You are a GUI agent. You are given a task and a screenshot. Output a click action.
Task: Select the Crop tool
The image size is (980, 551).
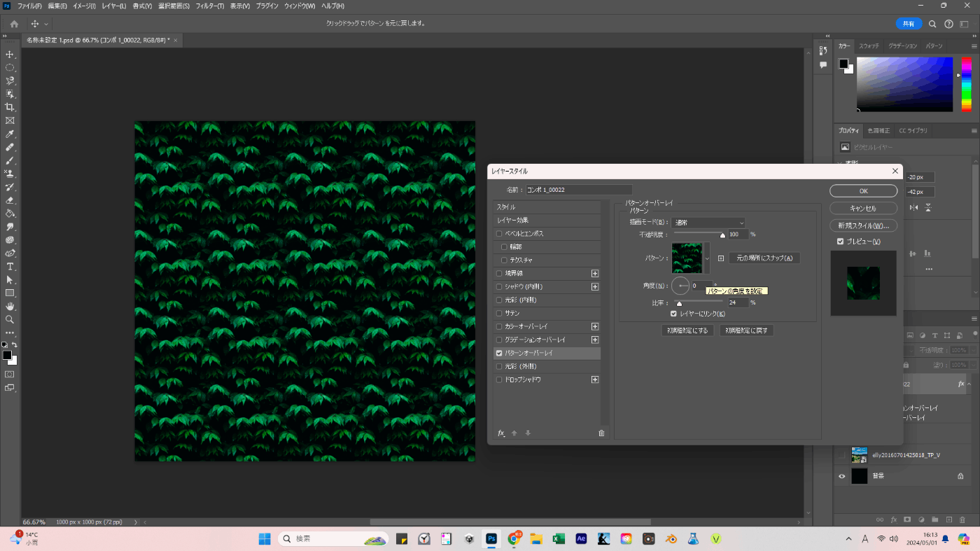[x=10, y=107]
